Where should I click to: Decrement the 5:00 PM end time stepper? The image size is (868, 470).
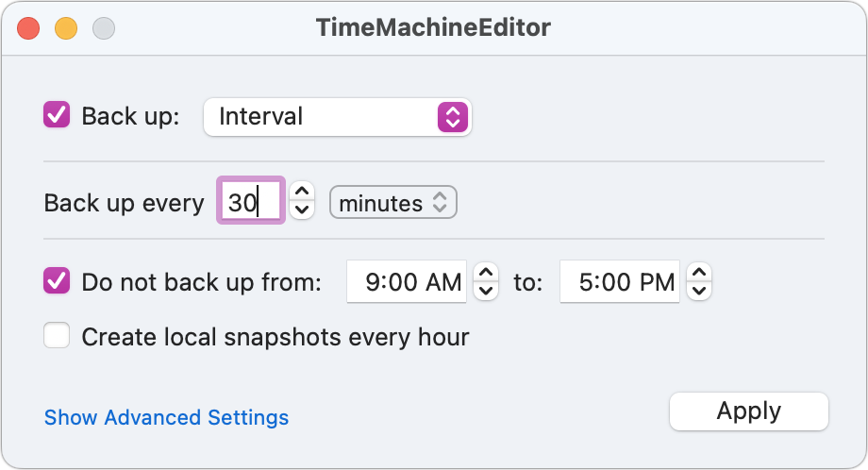pyautogui.click(x=699, y=290)
